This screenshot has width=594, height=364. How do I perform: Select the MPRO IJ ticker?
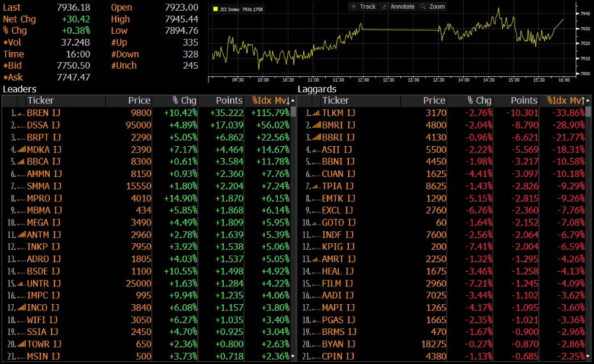44,198
